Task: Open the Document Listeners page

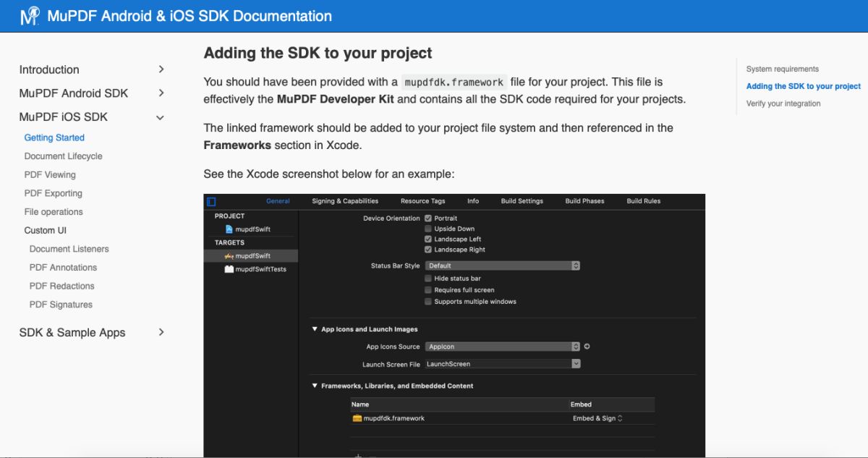Action: tap(69, 249)
